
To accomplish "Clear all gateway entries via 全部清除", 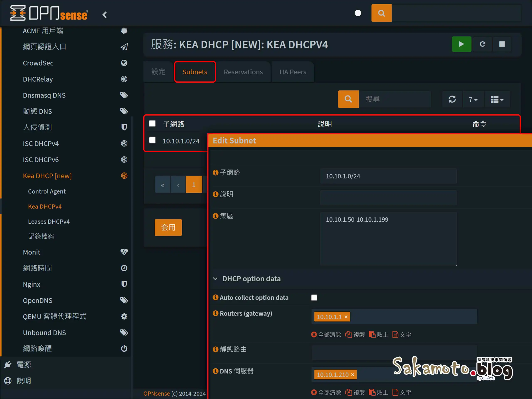I will coord(326,335).
